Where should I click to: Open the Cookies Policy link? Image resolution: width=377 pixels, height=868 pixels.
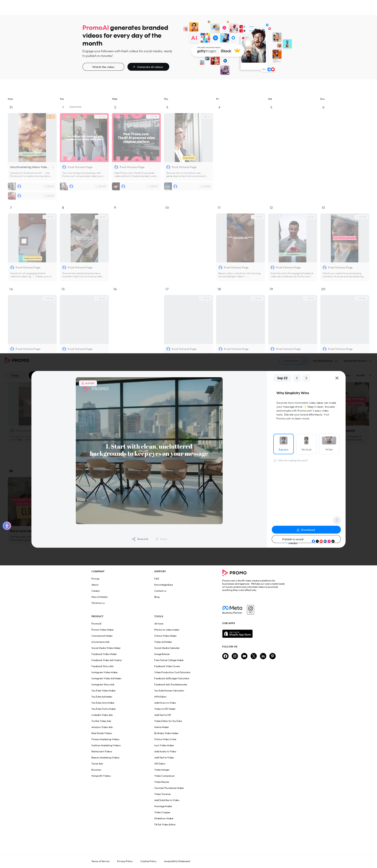[x=148, y=861]
